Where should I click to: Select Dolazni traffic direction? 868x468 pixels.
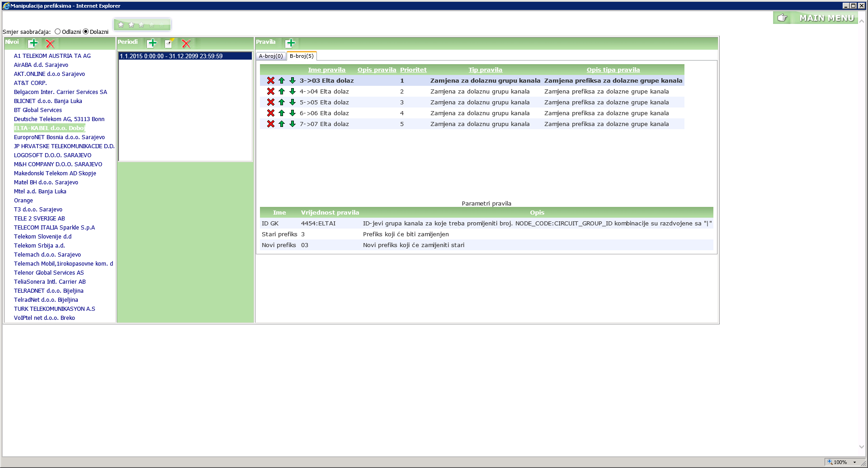point(85,32)
